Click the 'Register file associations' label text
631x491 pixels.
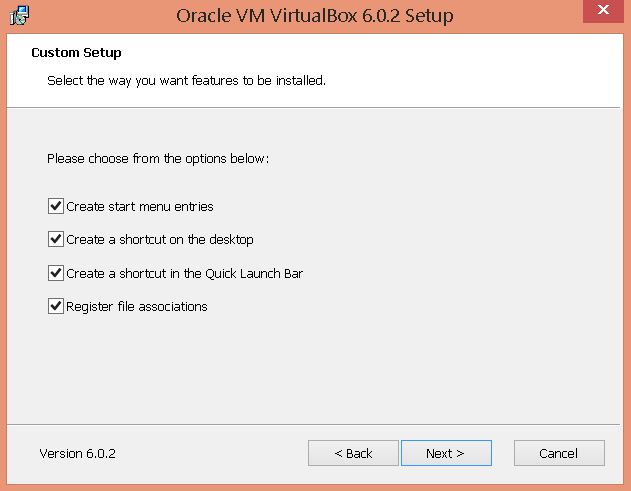click(x=137, y=306)
